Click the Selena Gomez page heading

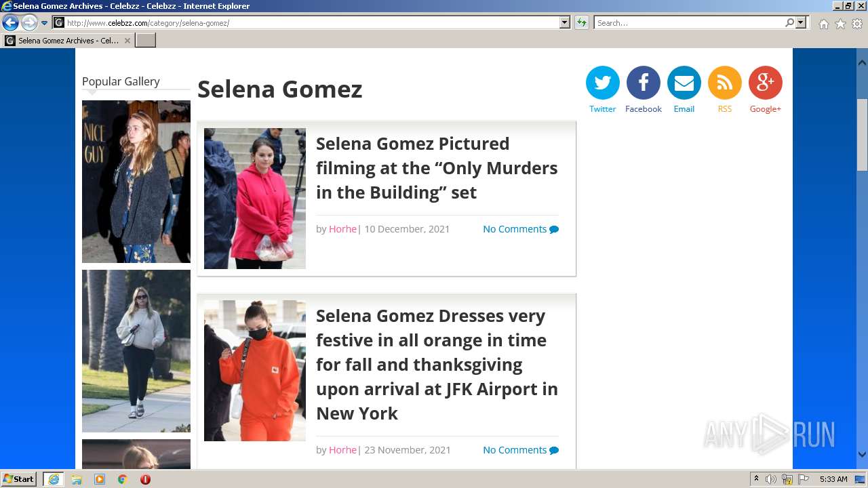pyautogui.click(x=280, y=89)
